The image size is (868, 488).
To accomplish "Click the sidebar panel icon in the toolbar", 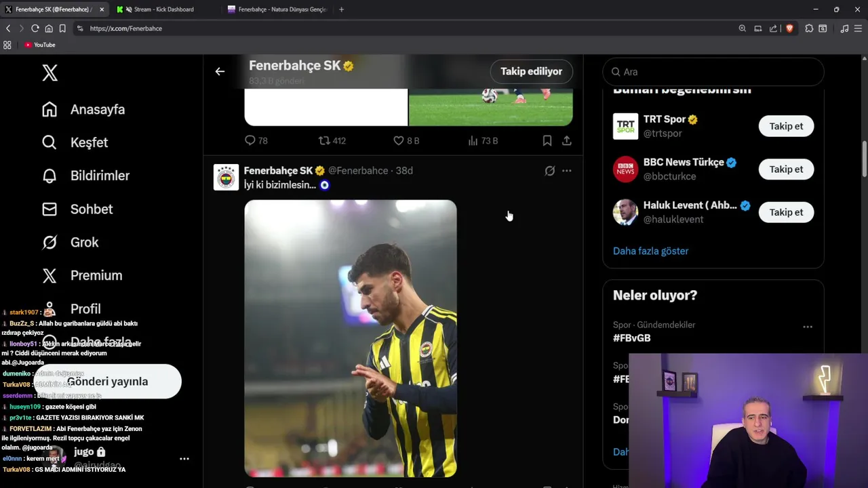I will coord(823,28).
